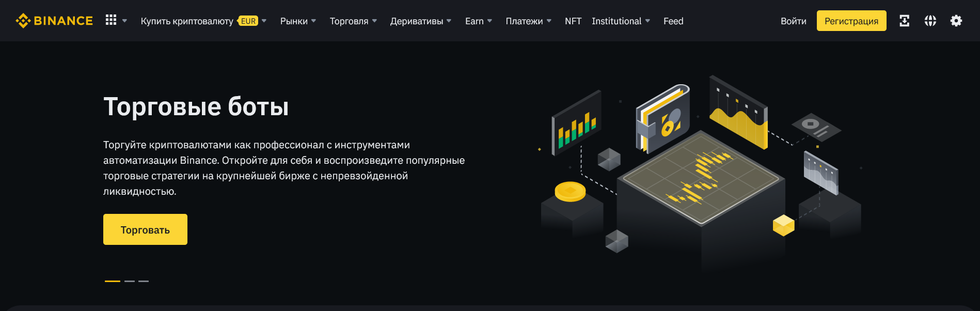Screen dimensions: 980x311
Task: Expand the Деривативы dropdown arrow
Action: 449,21
